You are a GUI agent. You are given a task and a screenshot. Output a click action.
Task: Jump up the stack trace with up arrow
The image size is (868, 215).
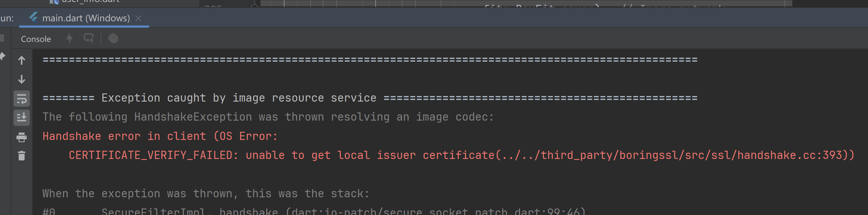(x=22, y=60)
